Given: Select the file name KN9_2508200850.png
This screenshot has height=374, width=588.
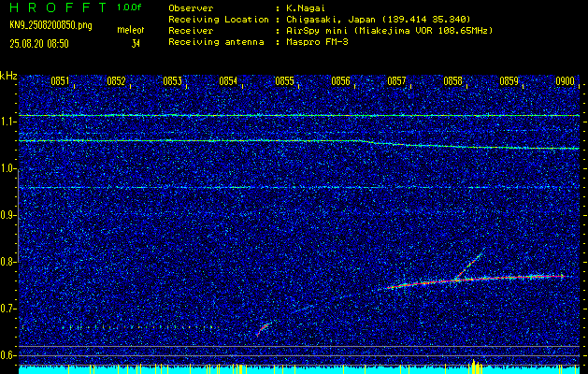Looking at the screenshot, I should tap(50, 25).
